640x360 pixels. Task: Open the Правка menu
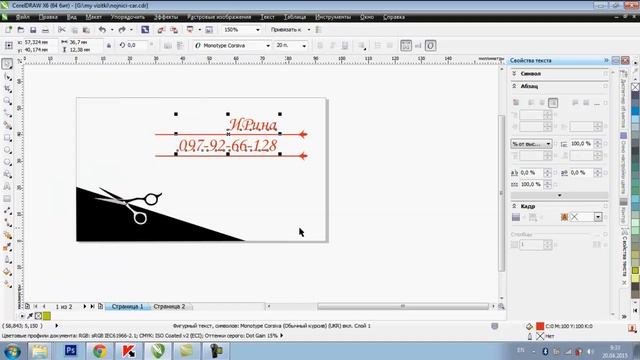48,17
